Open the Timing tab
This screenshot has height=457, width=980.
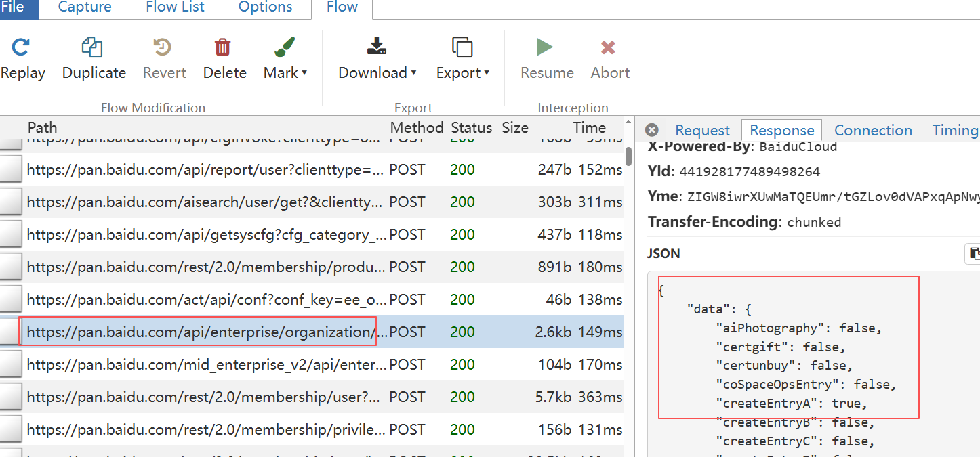[x=954, y=130]
